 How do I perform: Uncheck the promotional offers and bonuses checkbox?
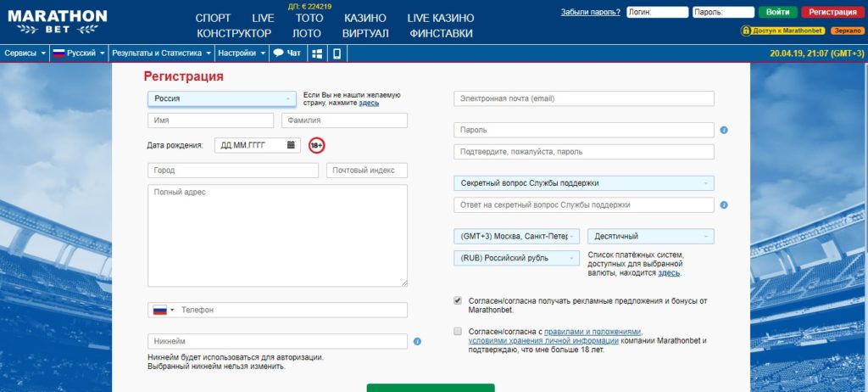pos(458,300)
